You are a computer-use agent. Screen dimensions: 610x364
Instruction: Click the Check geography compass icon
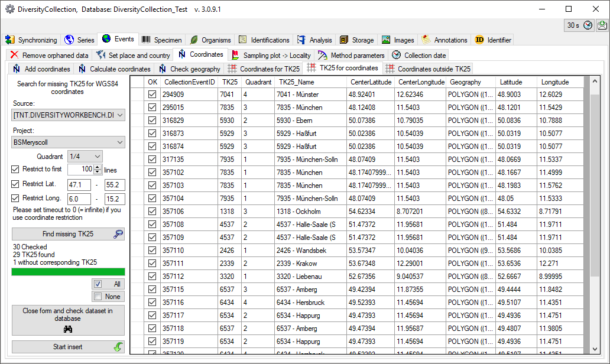click(162, 69)
